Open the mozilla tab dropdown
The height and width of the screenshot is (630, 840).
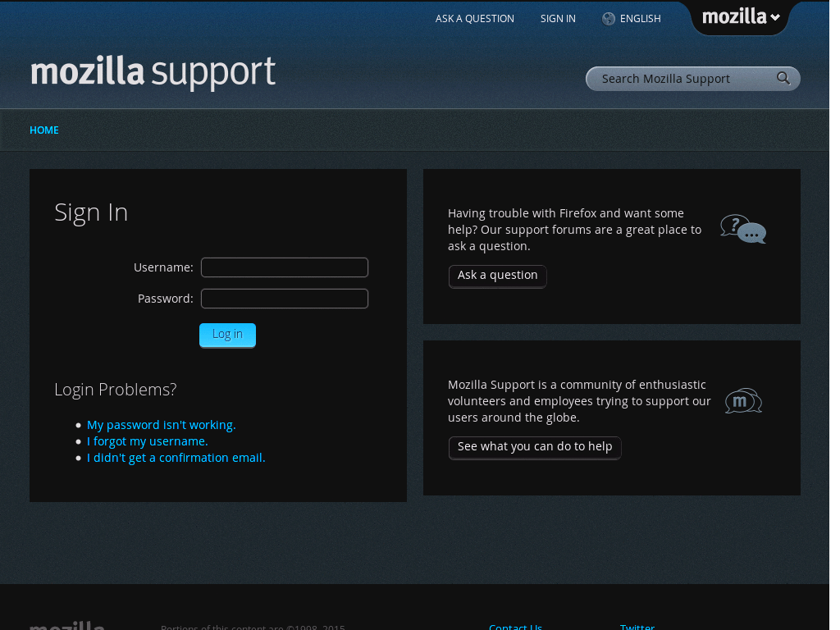click(741, 17)
